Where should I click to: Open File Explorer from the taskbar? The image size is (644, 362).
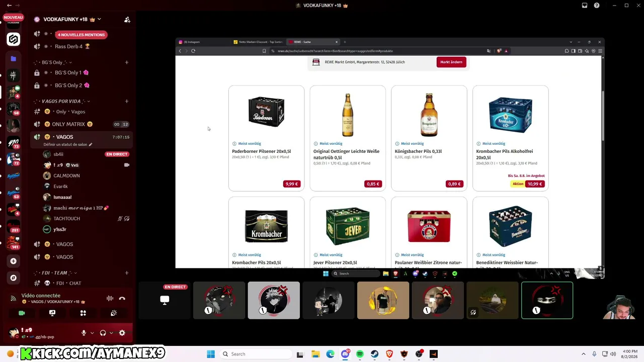pos(315,354)
